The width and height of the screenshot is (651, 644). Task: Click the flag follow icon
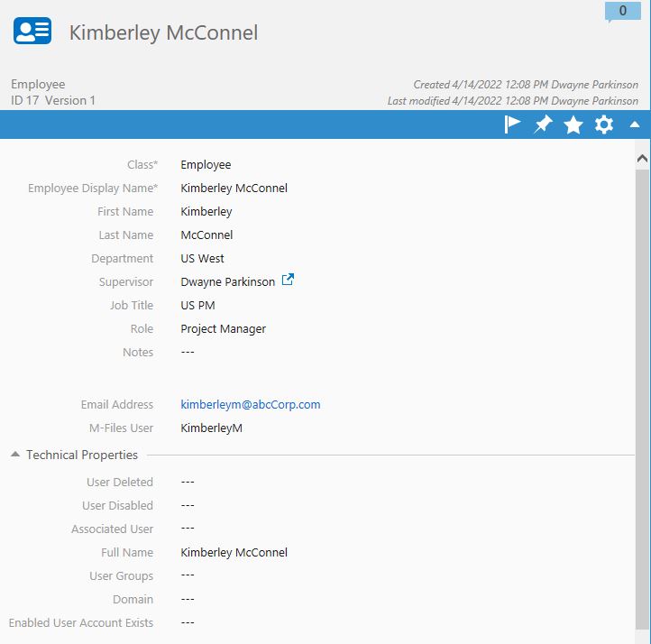click(512, 125)
